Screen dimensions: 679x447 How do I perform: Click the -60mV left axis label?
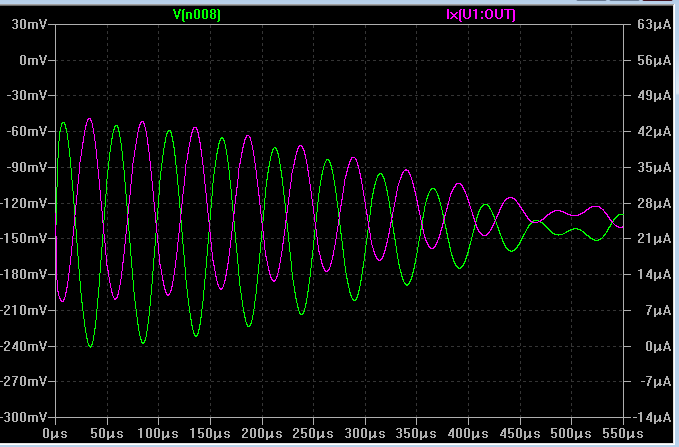coord(26,131)
